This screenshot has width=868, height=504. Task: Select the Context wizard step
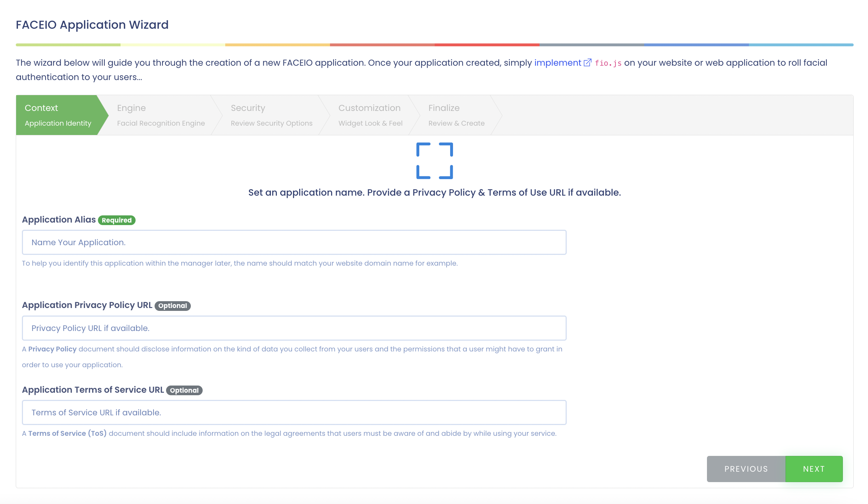pos(58,115)
